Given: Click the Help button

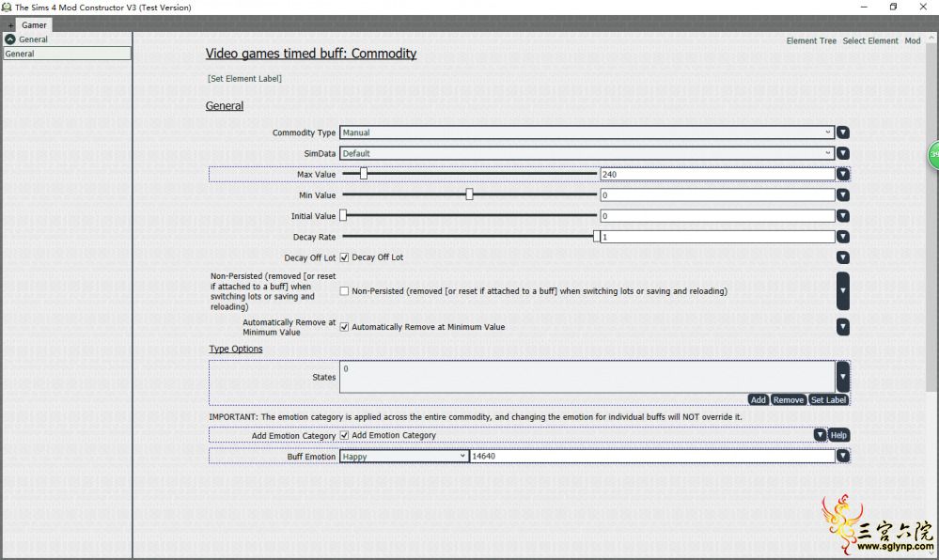Looking at the screenshot, I should 838,435.
